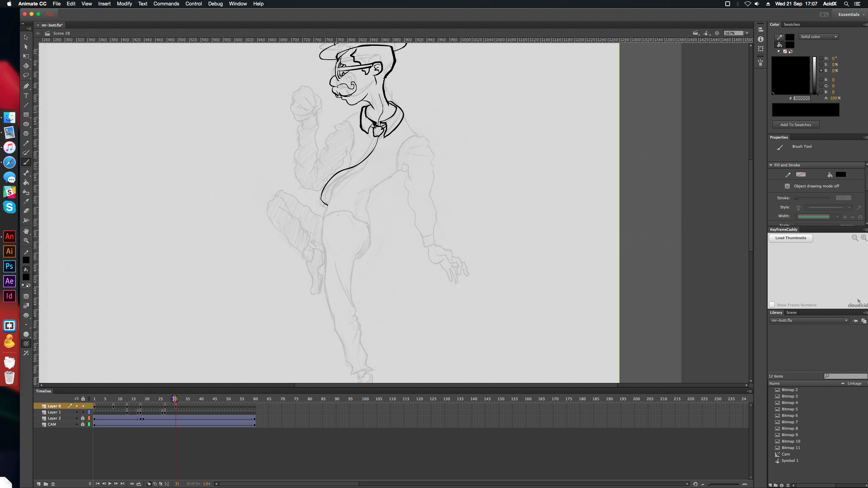Toggle the Onion Skin button

(x=149, y=484)
